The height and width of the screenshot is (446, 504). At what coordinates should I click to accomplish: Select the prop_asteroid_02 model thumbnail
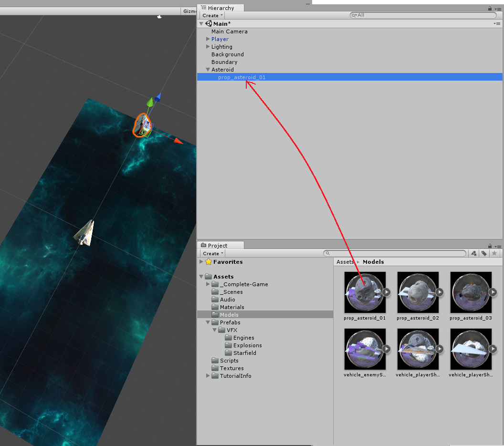coord(418,292)
